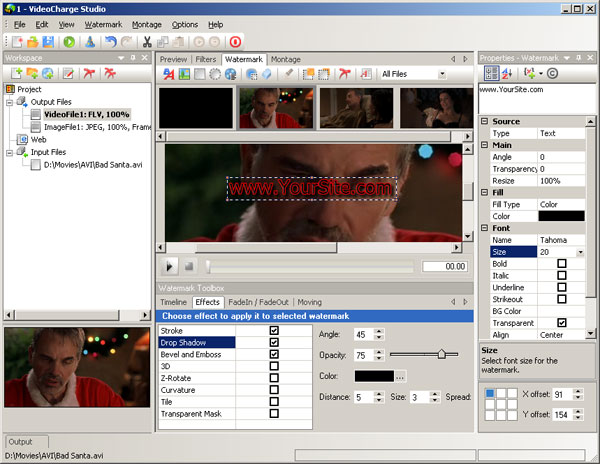Add a rectangle watermark shape icon
Screen dimensions: 600x464
199,74
